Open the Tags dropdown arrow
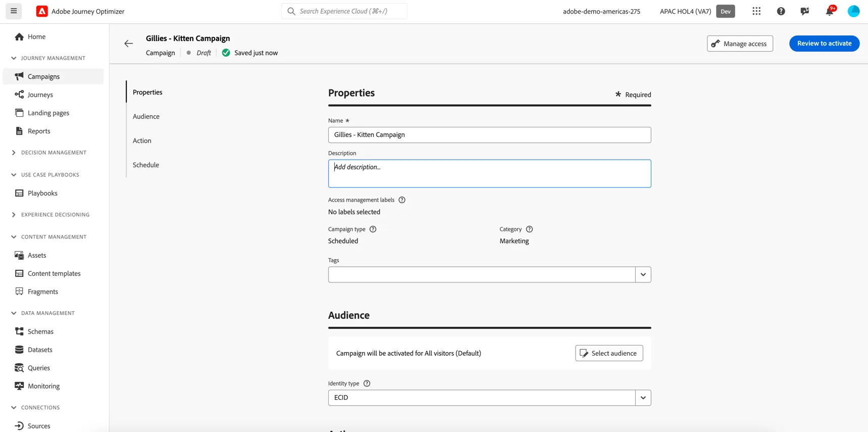This screenshot has width=868, height=432. click(643, 275)
